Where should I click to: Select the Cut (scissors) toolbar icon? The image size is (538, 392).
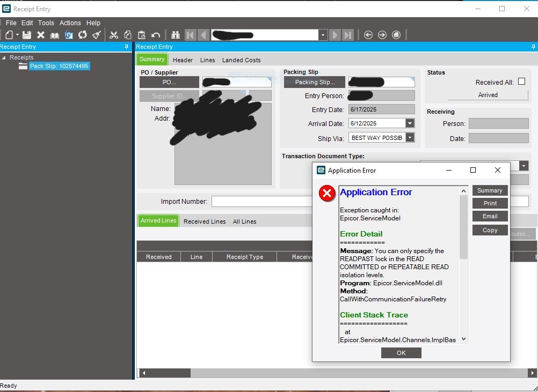[113, 35]
